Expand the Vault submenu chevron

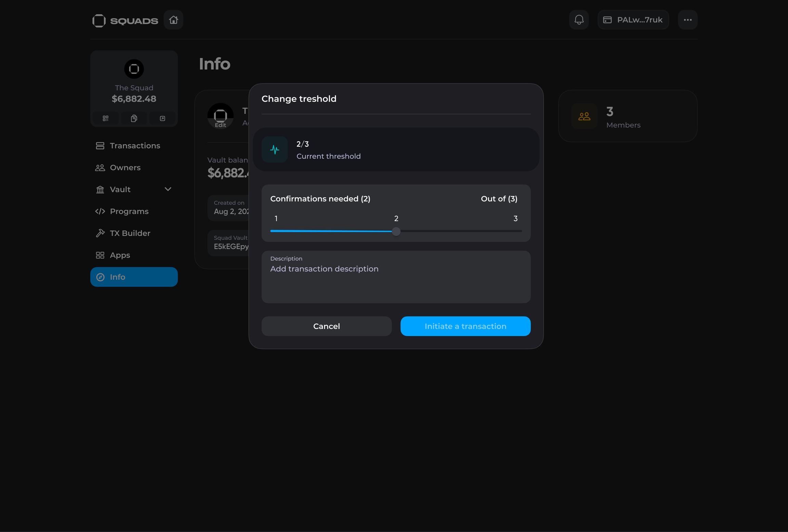click(x=168, y=189)
